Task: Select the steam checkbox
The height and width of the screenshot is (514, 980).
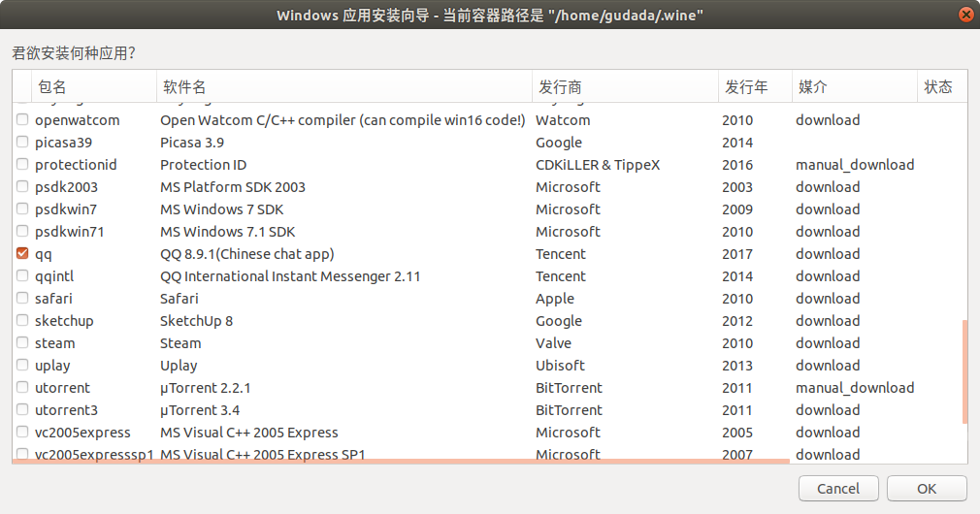Action: click(22, 342)
